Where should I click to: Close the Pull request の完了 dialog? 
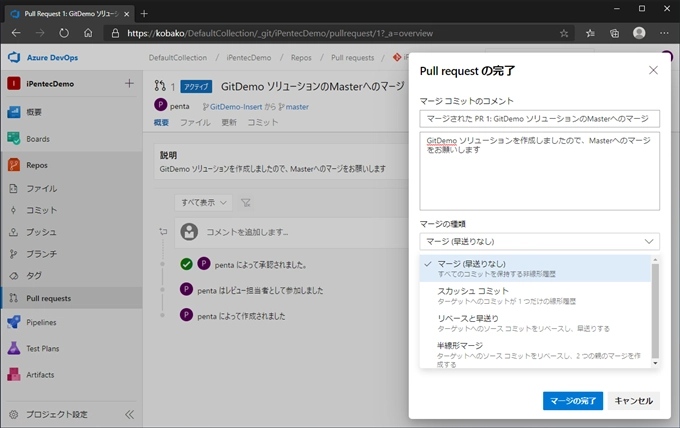(653, 70)
